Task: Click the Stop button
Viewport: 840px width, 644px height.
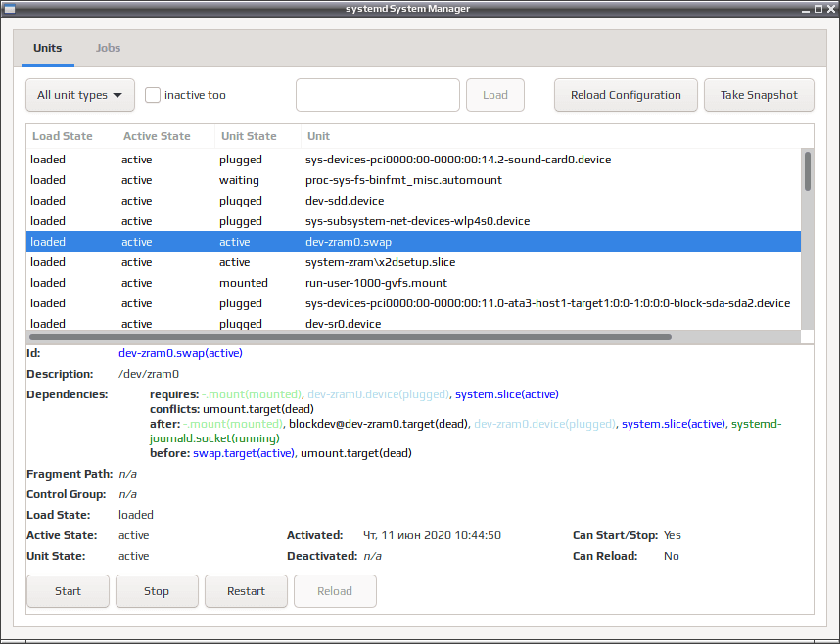Action: pyautogui.click(x=157, y=591)
